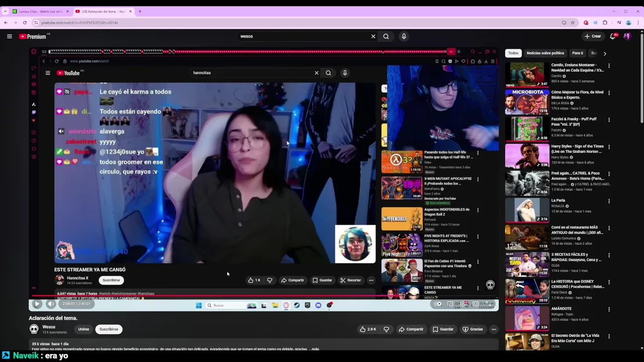Enter fullscreen on the video player
The height and width of the screenshot is (362, 644).
488,304
